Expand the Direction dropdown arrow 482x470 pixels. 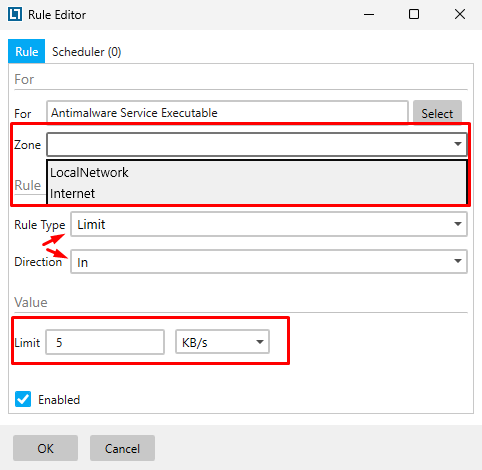point(458,261)
